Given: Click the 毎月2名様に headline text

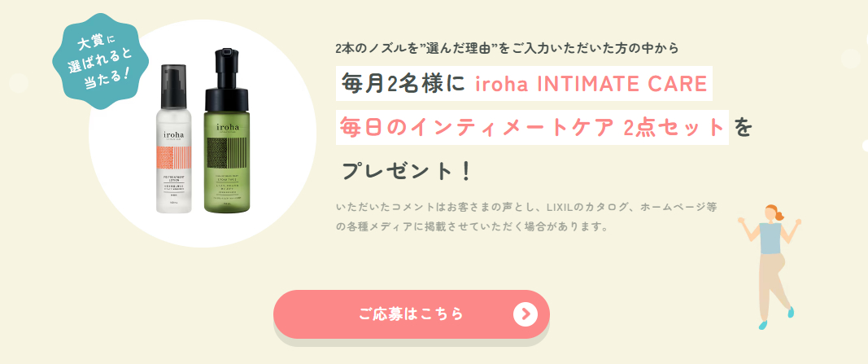Looking at the screenshot, I should [x=402, y=84].
